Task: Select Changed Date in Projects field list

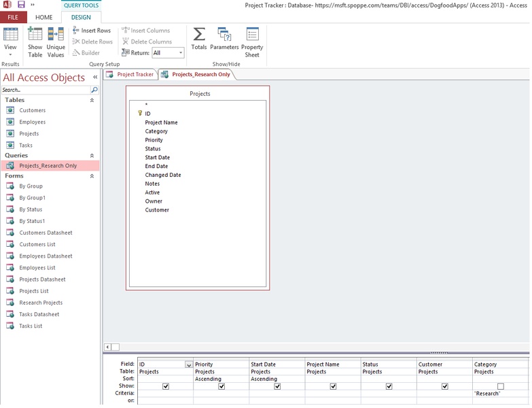Action: click(x=163, y=175)
